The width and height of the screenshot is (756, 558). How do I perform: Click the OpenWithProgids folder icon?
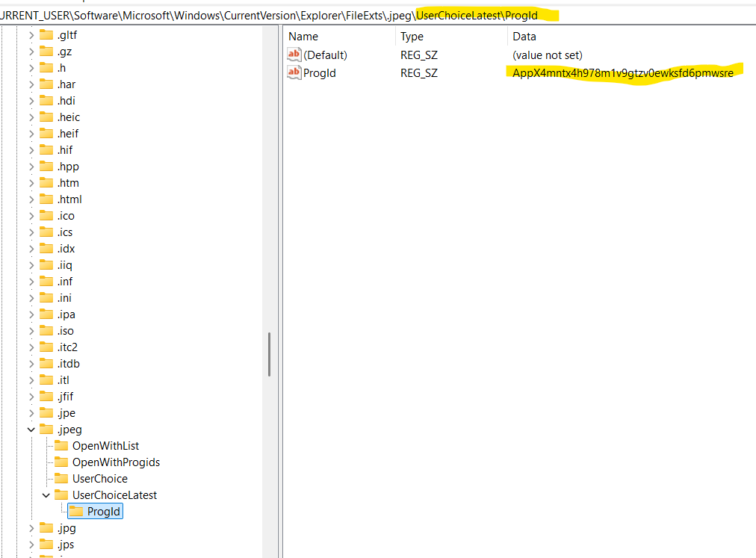click(61, 462)
